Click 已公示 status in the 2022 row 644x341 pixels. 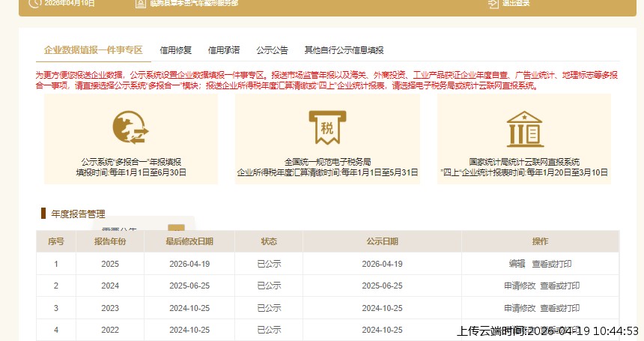pos(269,330)
